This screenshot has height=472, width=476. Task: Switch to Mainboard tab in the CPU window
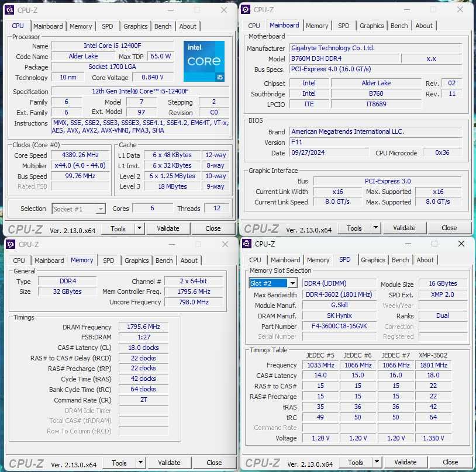pos(48,26)
